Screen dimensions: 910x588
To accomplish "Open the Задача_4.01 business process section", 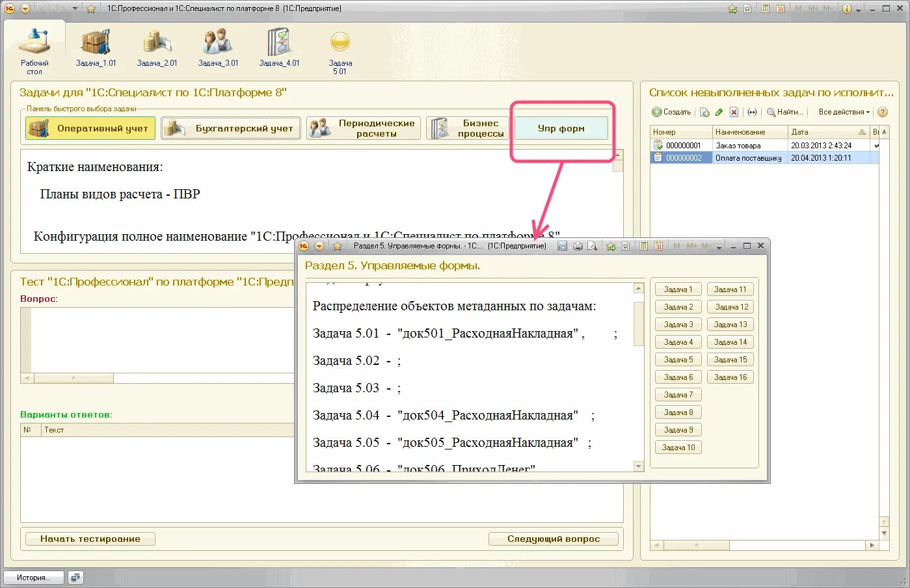I will coord(279,48).
